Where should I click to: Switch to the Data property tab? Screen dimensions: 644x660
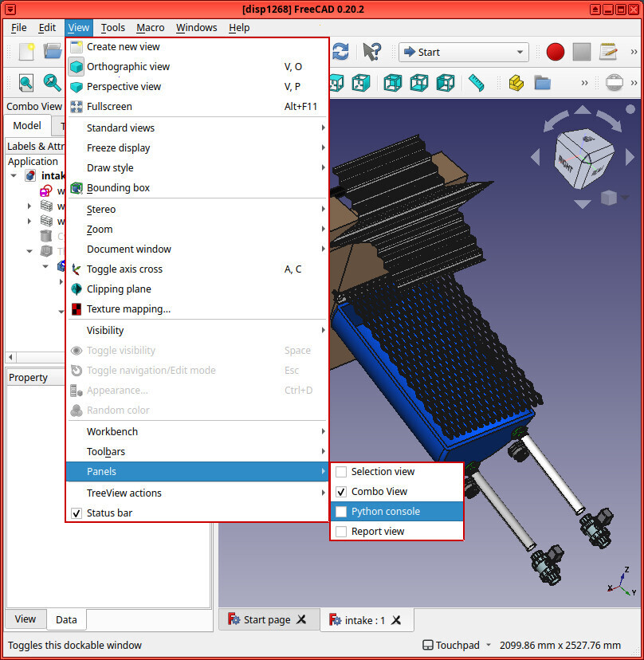(66, 619)
